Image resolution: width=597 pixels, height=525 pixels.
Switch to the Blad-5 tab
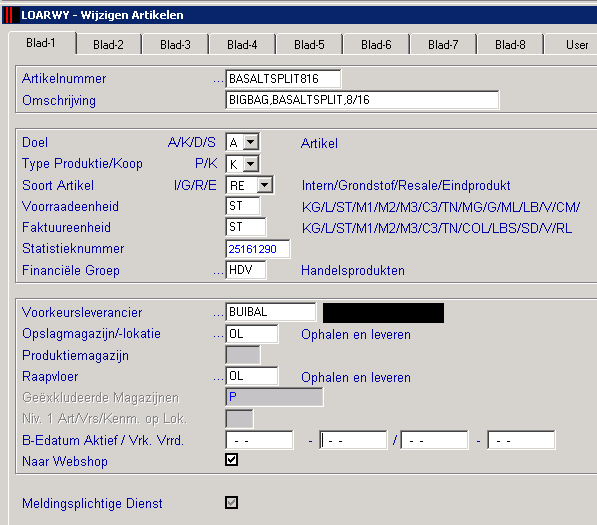point(309,45)
